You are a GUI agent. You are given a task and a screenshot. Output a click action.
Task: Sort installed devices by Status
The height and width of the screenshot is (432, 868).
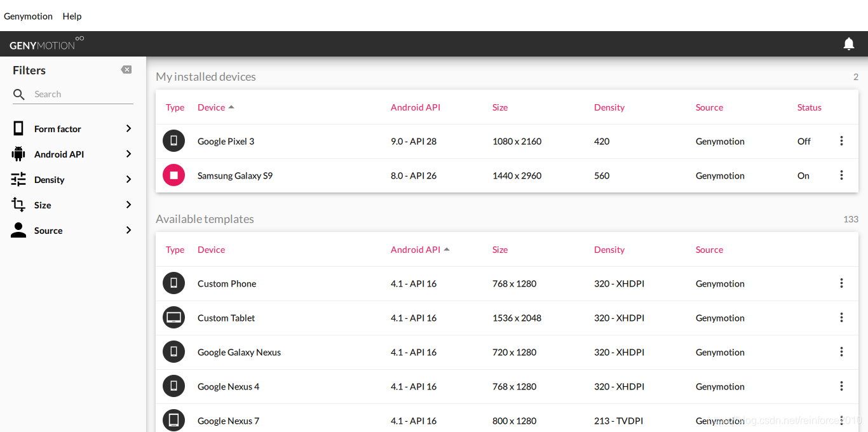coord(810,107)
